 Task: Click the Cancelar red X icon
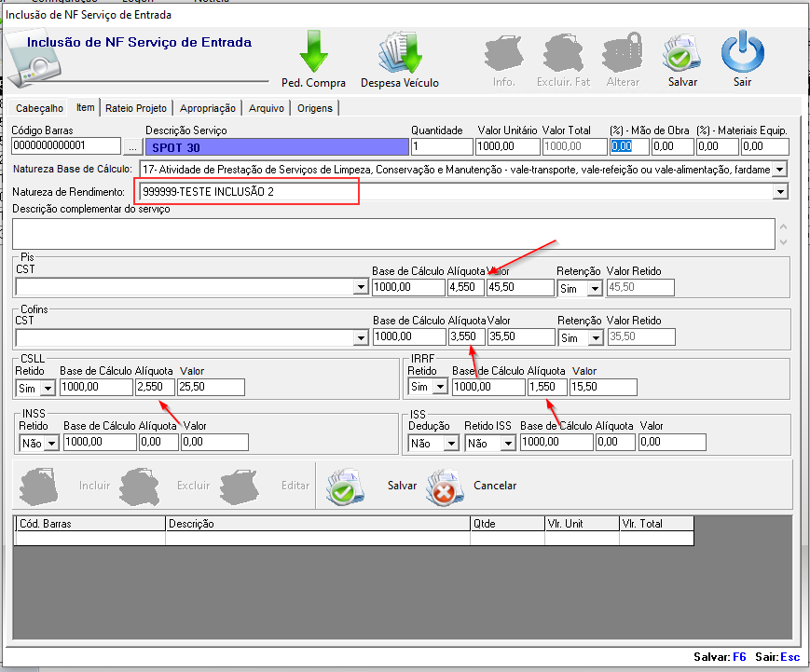point(445,487)
